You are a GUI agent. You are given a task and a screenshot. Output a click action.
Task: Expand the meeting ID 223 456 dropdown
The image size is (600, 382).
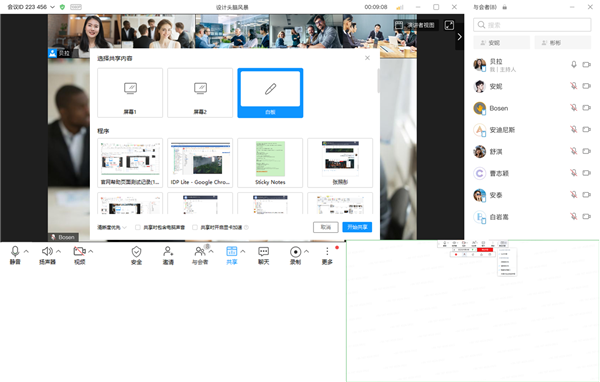(52, 7)
